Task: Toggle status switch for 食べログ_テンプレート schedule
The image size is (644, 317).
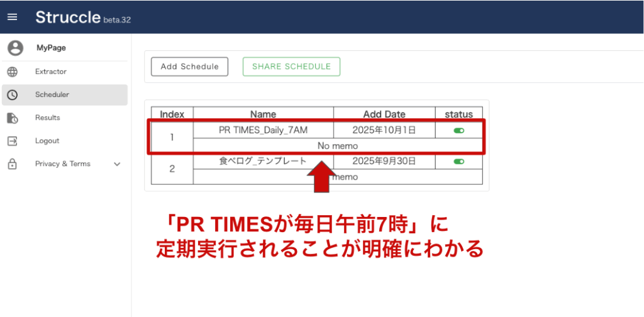Action: pos(458,162)
